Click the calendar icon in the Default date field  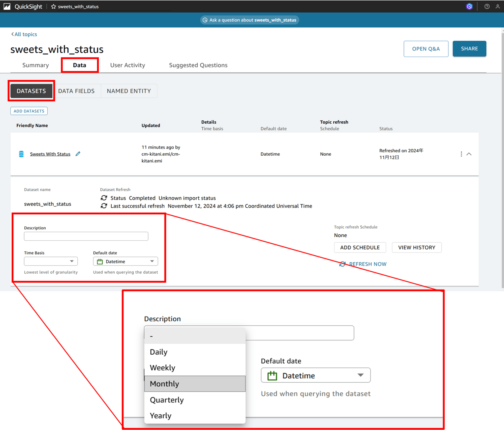[100, 262]
